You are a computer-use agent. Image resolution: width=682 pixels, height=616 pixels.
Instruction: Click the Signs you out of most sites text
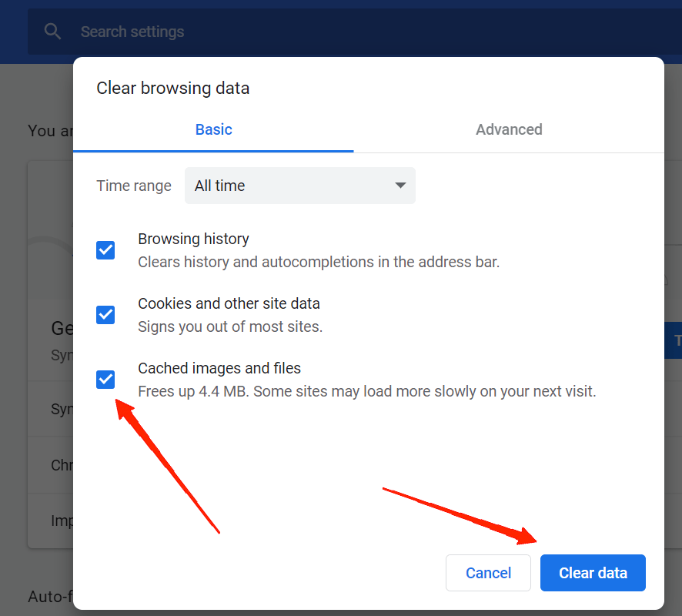[x=230, y=326]
